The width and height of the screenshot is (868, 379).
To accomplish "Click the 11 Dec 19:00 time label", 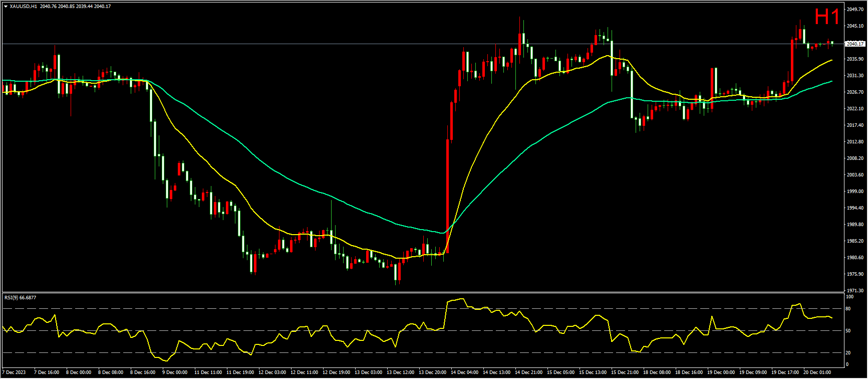I will pos(240,372).
